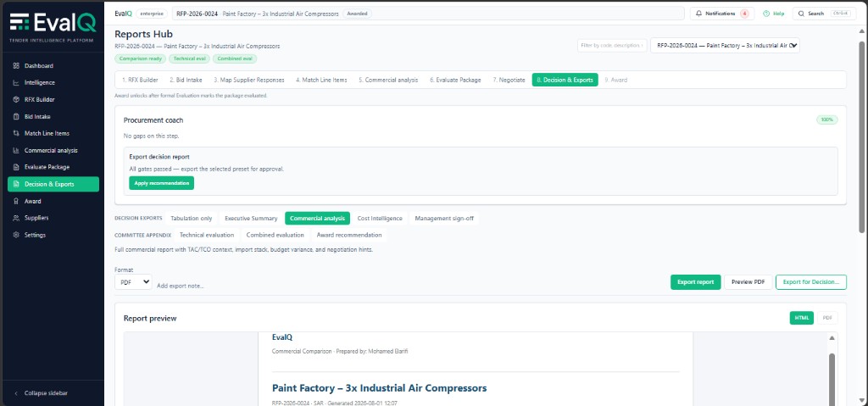Select step 5. Commercial analysis

(x=388, y=80)
